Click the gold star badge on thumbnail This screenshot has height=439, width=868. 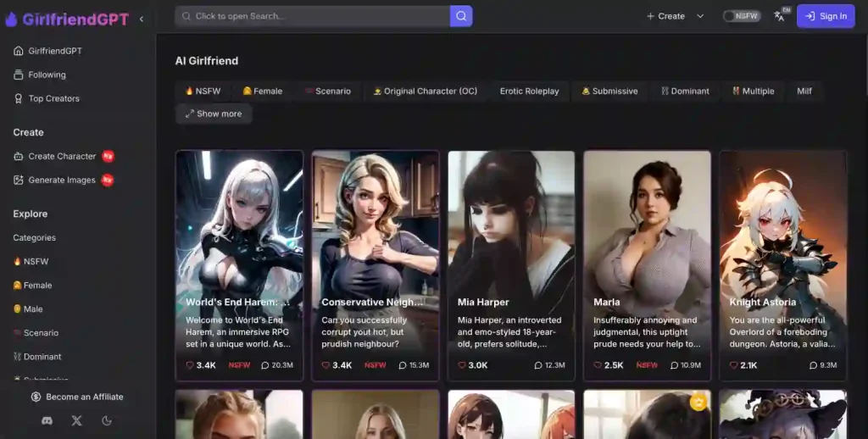(x=698, y=402)
